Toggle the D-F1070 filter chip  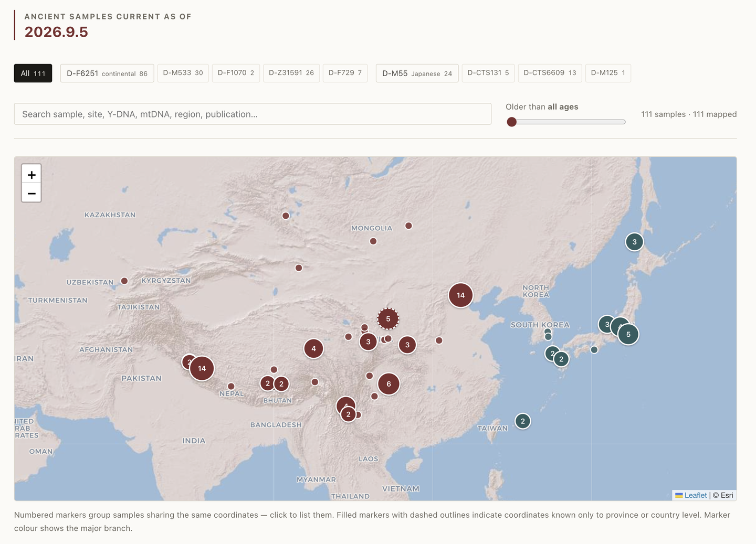(236, 73)
